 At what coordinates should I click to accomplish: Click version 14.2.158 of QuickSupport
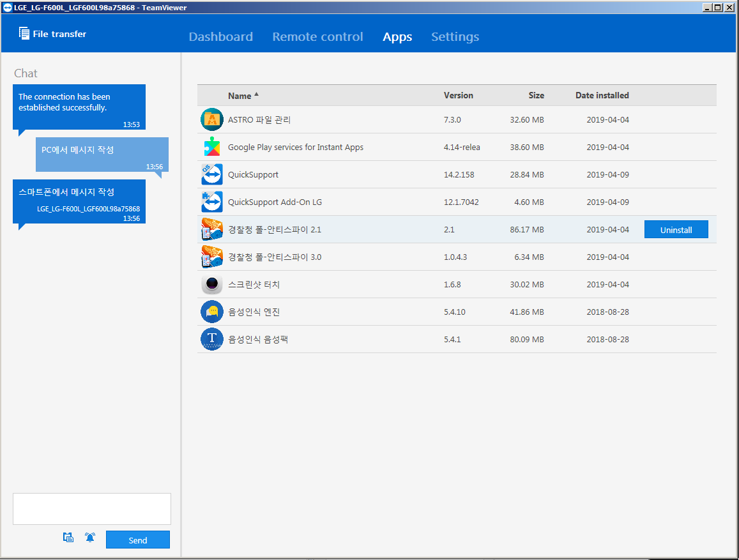[459, 174]
